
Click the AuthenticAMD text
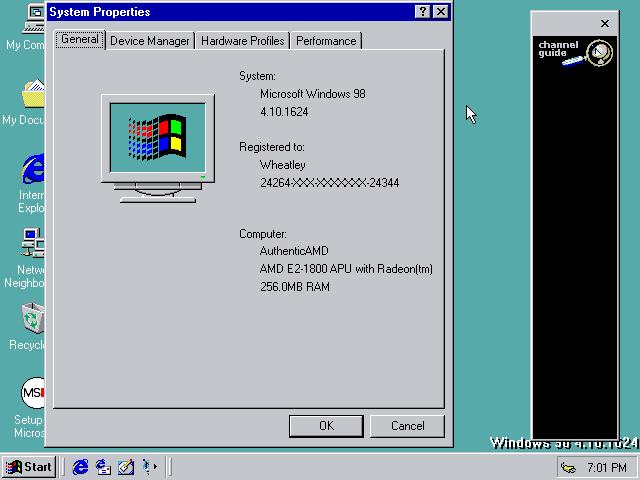point(294,251)
